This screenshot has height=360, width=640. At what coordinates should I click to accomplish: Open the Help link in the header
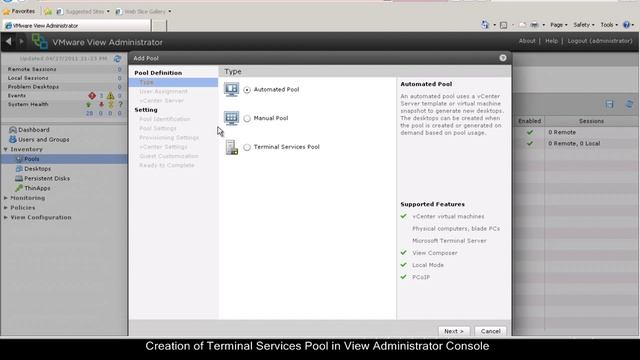551,41
